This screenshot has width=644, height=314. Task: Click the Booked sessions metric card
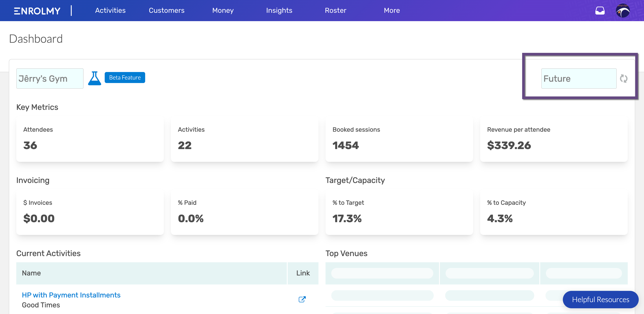pos(399,139)
